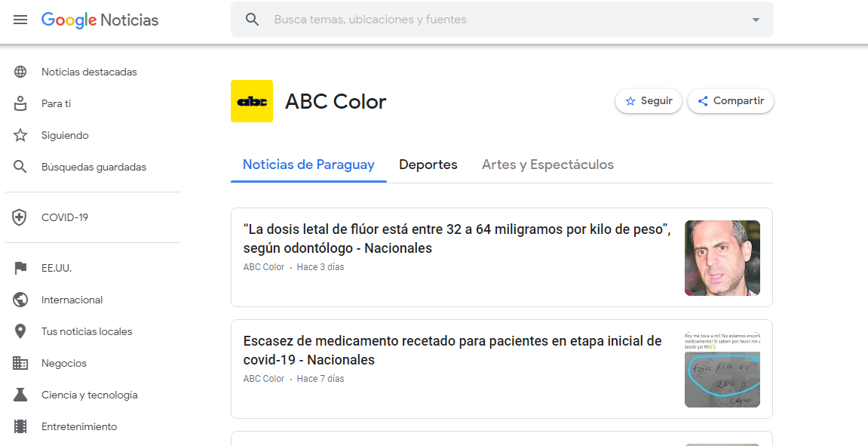Viewport: 868px width, 446px height.
Task: Click the Negocios briefcase icon
Action: click(x=20, y=363)
